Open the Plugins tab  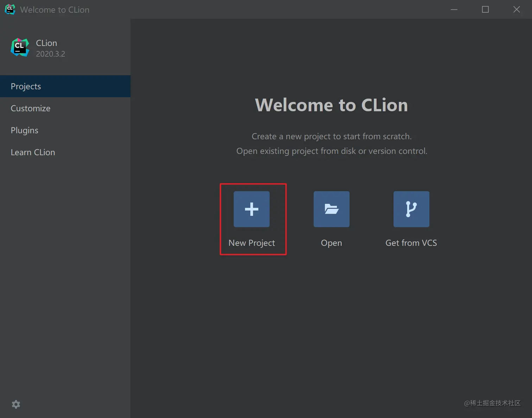(x=65, y=130)
